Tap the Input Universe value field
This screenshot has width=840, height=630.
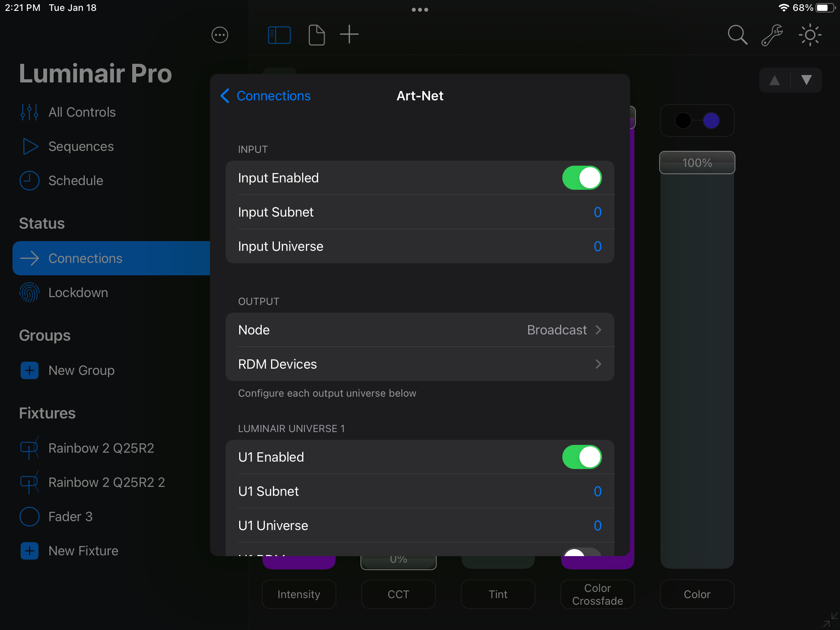point(597,246)
